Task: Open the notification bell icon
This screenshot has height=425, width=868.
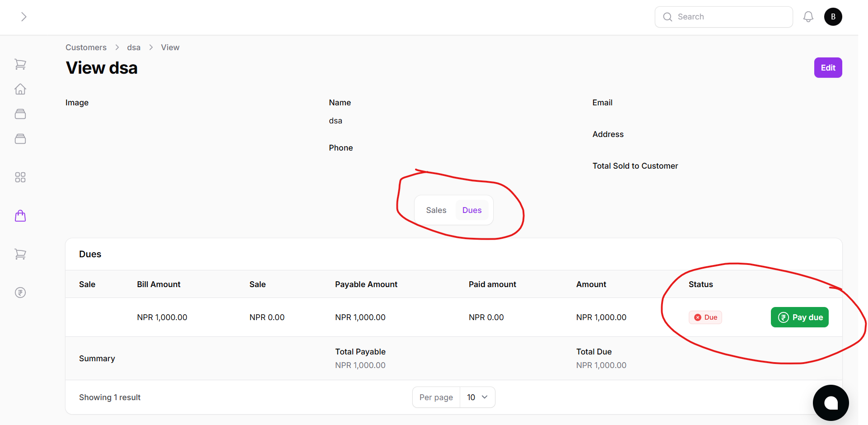Action: coord(808,16)
